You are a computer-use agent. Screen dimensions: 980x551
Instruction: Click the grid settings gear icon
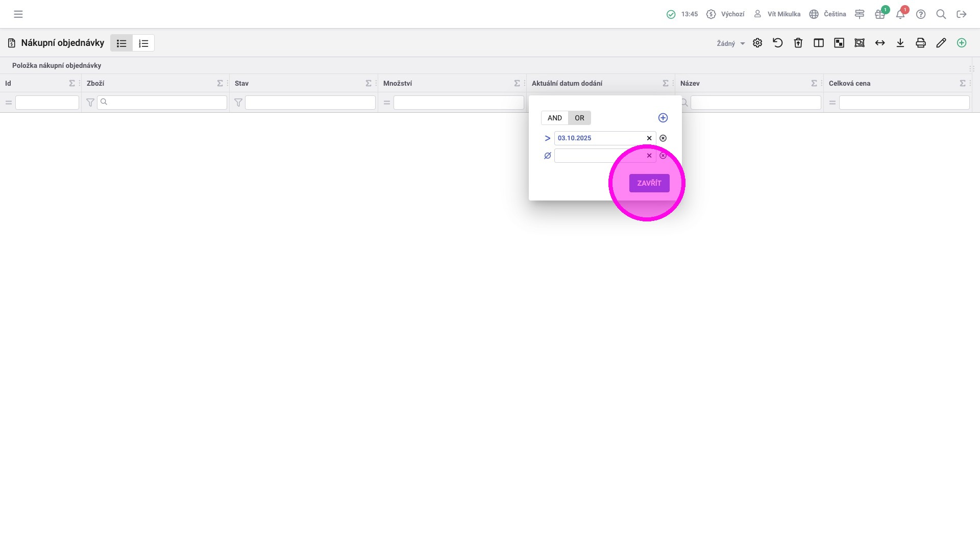pyautogui.click(x=757, y=43)
